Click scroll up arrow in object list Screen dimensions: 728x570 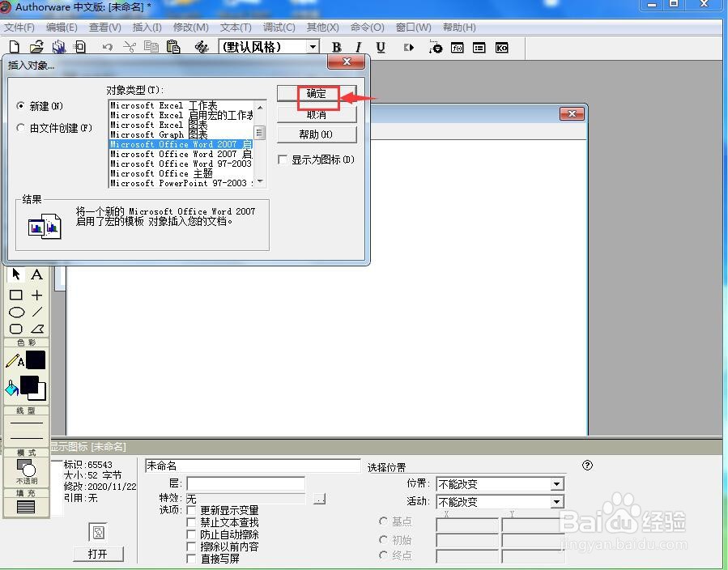[x=260, y=107]
